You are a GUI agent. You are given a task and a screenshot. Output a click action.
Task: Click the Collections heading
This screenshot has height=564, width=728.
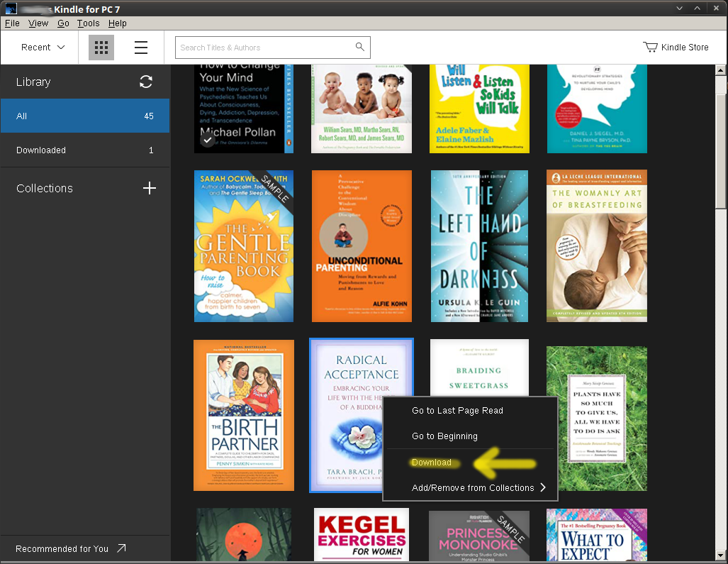(x=45, y=188)
